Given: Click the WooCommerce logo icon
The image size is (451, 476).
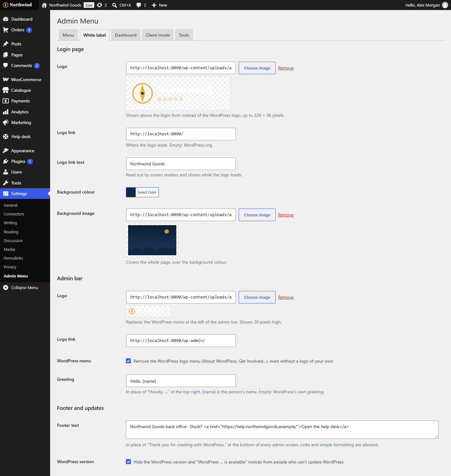Looking at the screenshot, I should (x=6, y=80).
